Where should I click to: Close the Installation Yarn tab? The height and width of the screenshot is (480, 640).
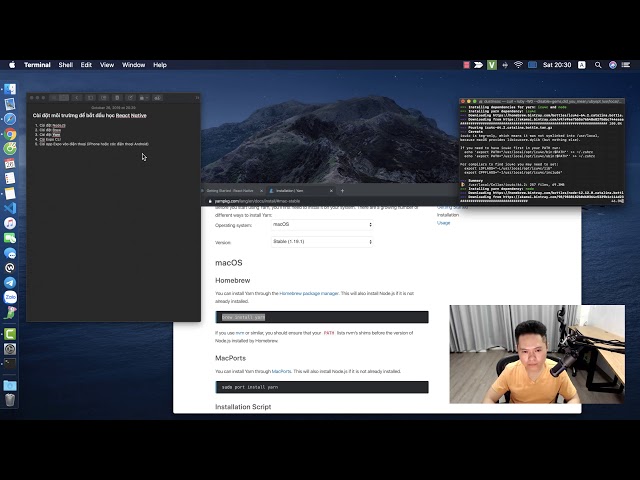[x=331, y=191]
